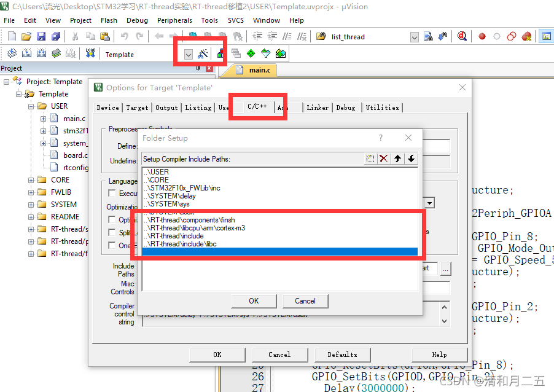Click the Insert Breakpoint red dot icon
Screen dimensions: 554x392
pyautogui.click(x=482, y=36)
